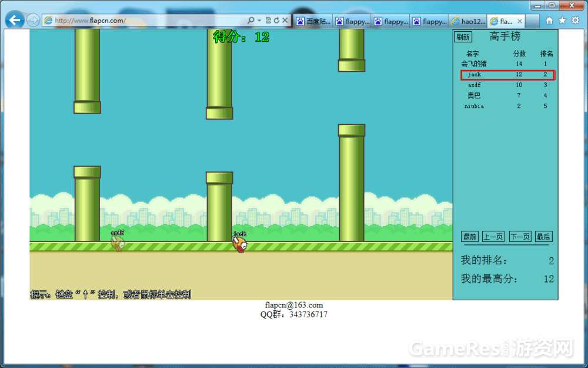Switch to the first flappy tab
Screen dimensions: 588x368
click(352, 21)
